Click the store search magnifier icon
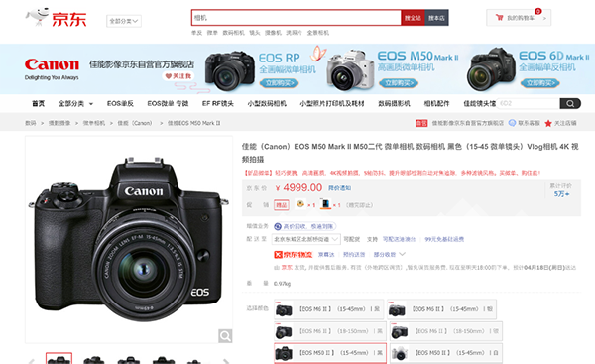Screen dimensions: 595x364 coord(570,103)
